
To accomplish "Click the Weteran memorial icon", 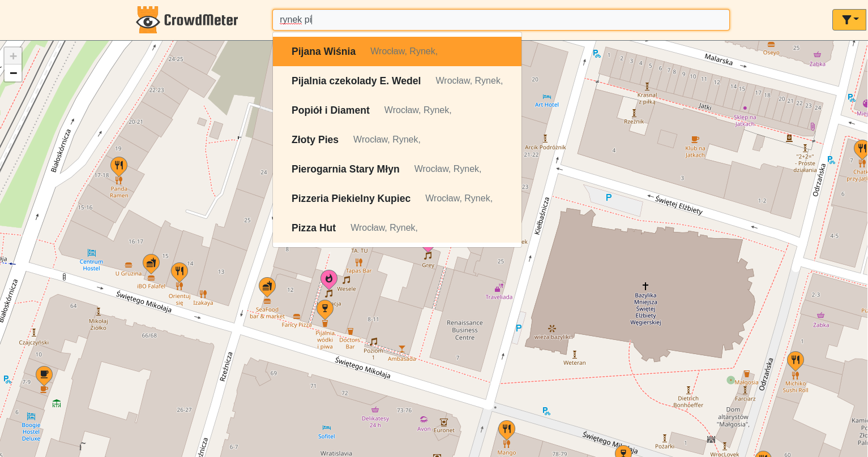I will [x=575, y=354].
